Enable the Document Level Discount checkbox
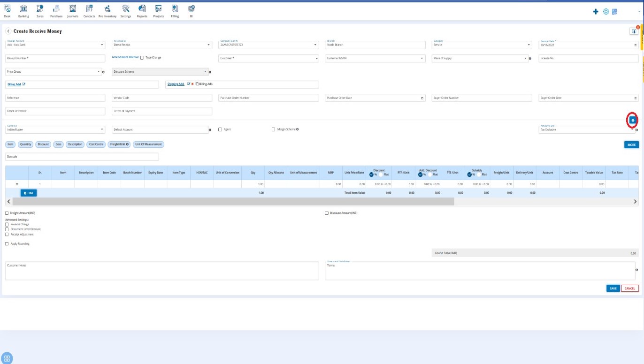 tap(7, 229)
